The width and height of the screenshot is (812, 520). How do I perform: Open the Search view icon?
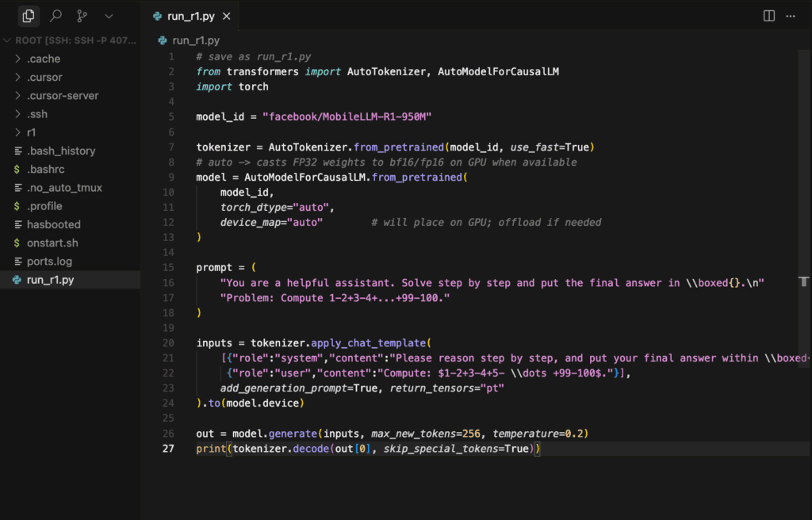[56, 16]
